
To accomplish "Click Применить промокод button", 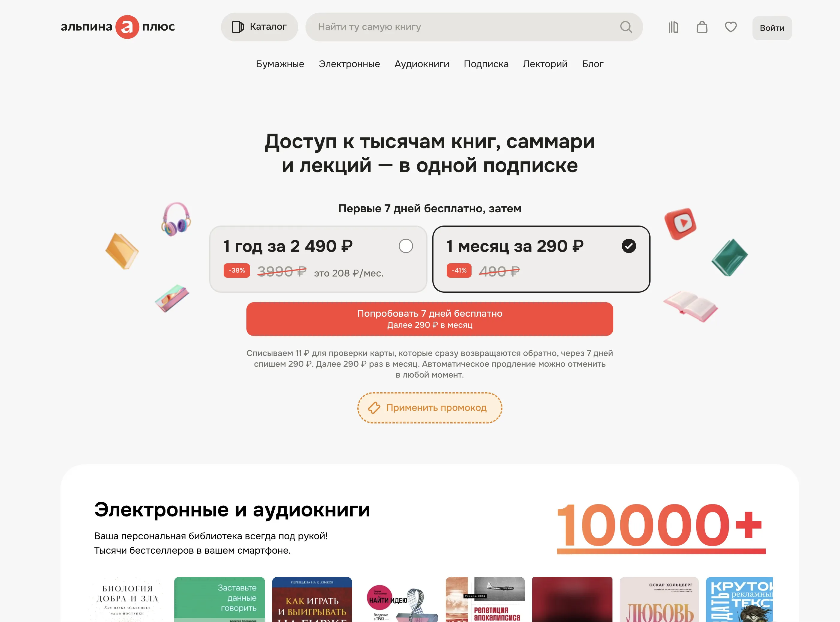I will click(429, 408).
